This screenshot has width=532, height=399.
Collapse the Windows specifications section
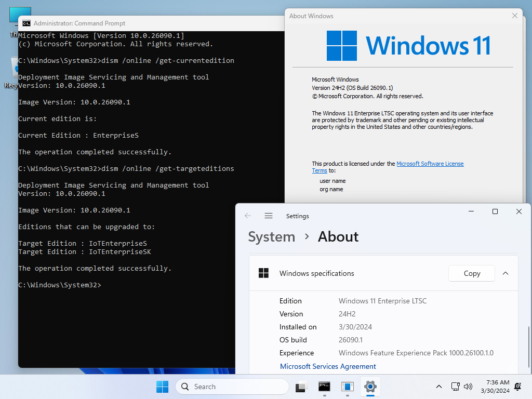[x=506, y=273]
